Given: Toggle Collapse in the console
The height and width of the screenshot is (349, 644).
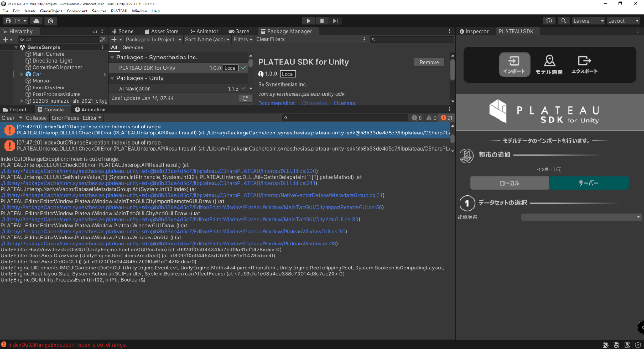Looking at the screenshot, I should point(36,118).
